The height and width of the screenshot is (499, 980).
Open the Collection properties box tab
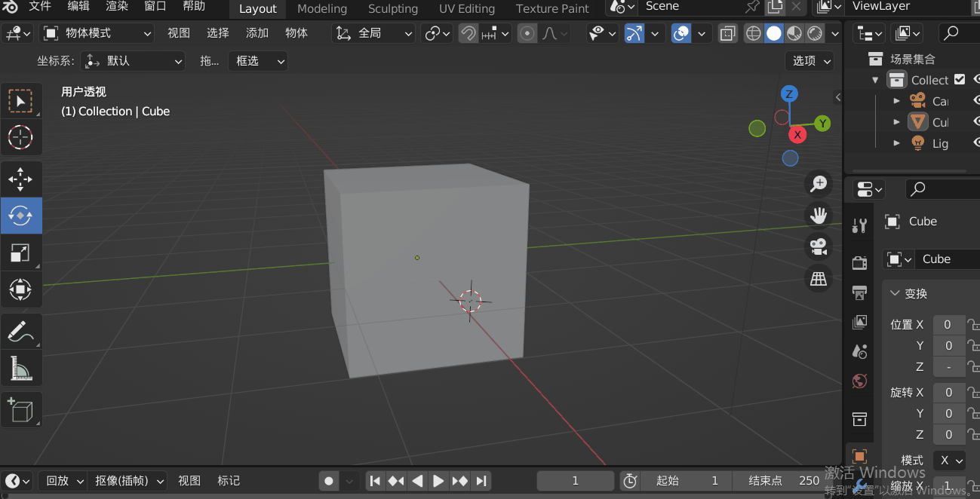[x=859, y=418]
